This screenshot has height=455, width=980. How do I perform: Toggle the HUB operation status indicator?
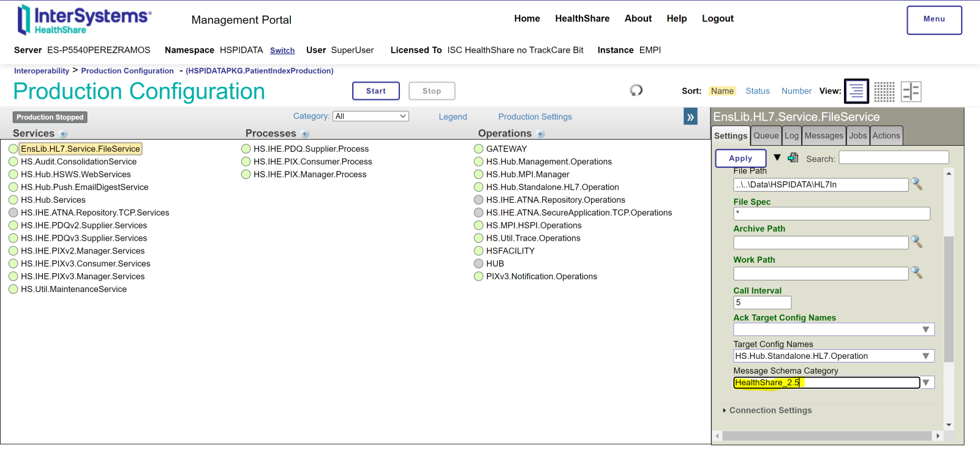click(478, 264)
